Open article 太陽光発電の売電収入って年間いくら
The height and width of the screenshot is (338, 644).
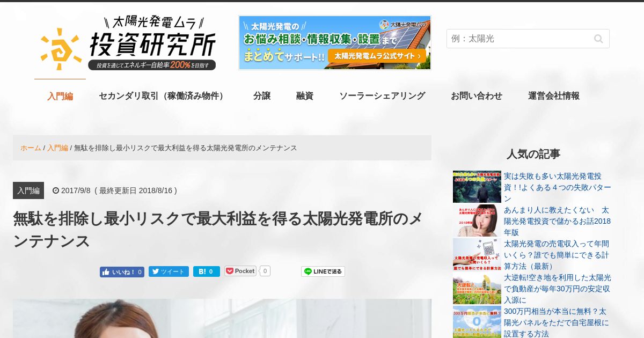pos(557,255)
